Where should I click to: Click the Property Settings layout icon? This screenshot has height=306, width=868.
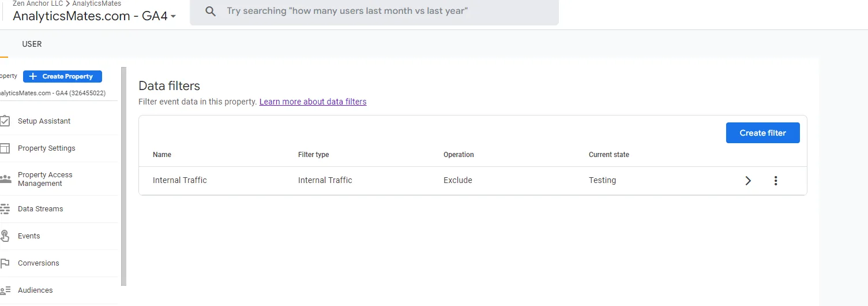(x=5, y=148)
